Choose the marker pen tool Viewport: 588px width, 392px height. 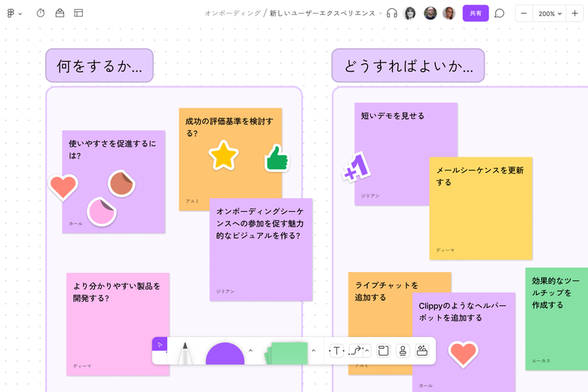point(185,353)
